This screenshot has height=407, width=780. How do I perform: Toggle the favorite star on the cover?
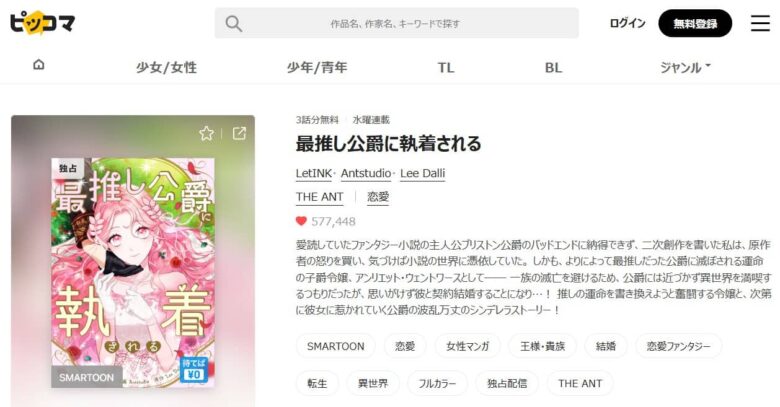coord(206,133)
